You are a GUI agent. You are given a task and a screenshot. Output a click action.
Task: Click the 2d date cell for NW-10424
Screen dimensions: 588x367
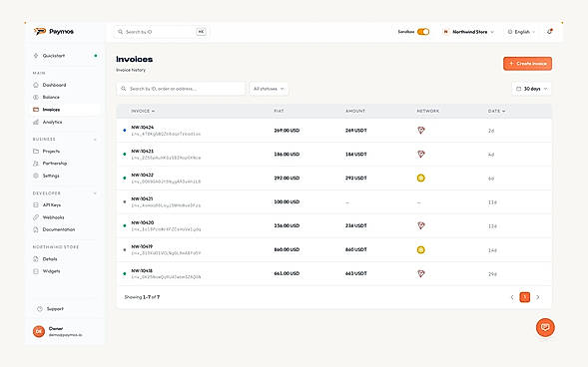click(491, 131)
